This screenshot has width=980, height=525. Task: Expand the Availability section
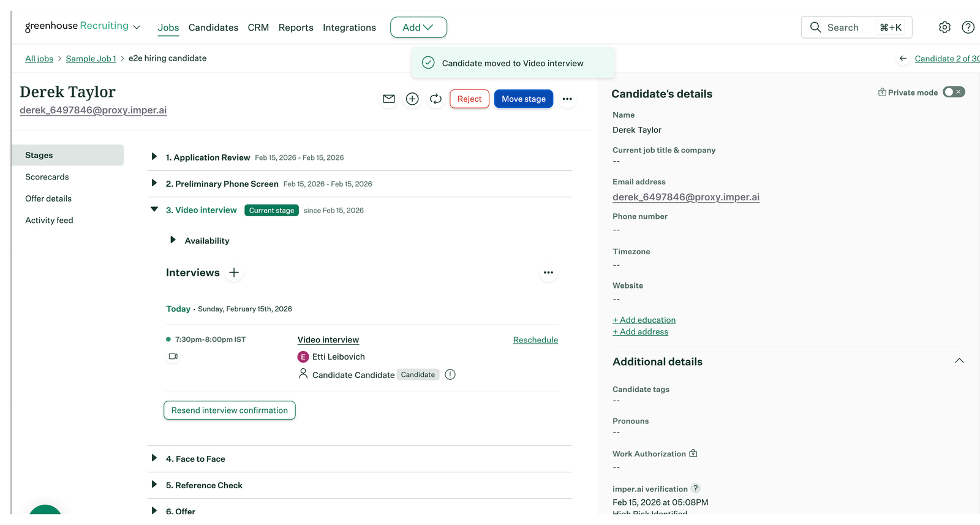(173, 240)
